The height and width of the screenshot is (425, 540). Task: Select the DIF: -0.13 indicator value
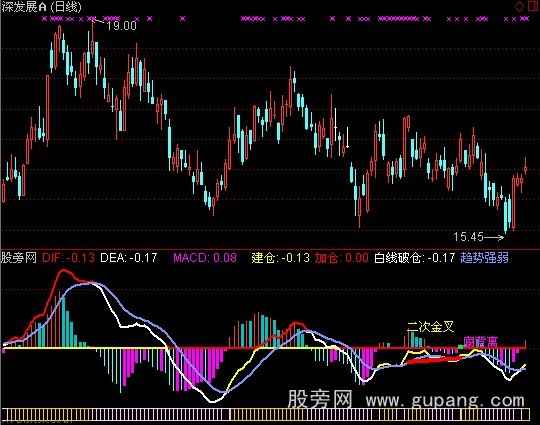point(69,258)
